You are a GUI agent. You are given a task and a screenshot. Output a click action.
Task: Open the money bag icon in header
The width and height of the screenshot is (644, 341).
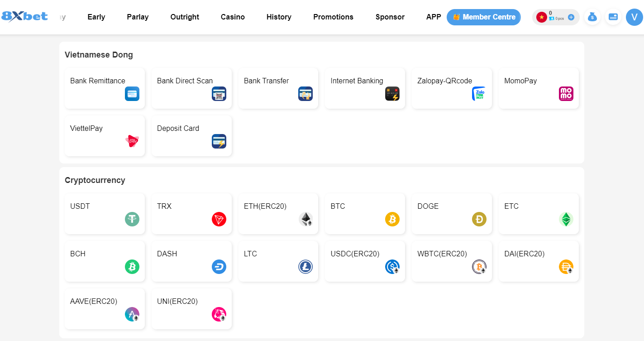[x=592, y=17]
